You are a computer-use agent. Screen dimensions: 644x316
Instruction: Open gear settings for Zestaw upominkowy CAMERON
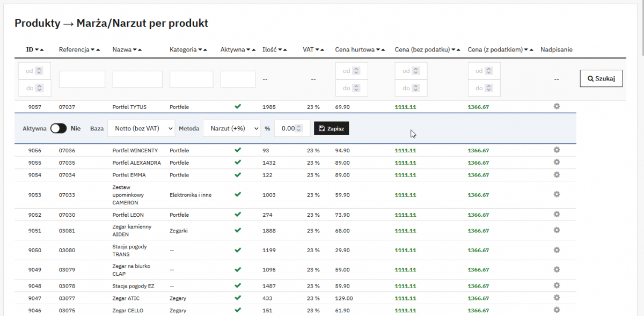pos(557,194)
